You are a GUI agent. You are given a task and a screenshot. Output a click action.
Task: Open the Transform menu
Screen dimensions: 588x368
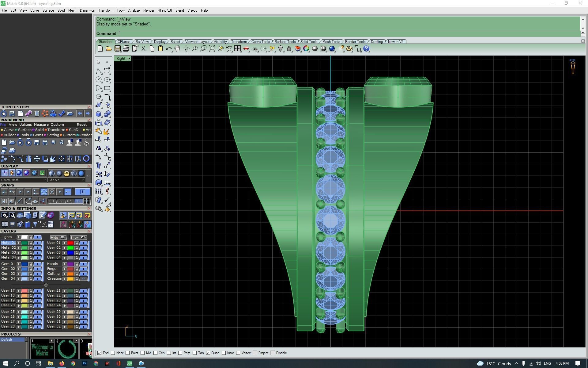pyautogui.click(x=106, y=10)
